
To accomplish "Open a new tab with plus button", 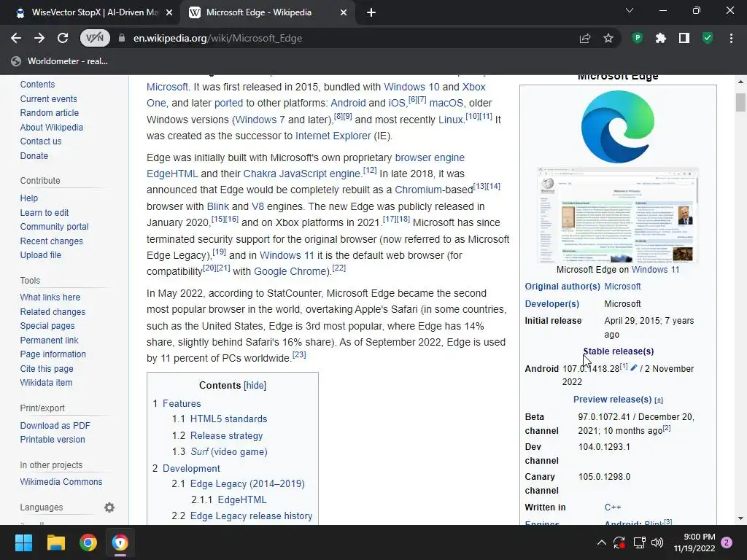I will pyautogui.click(x=371, y=13).
